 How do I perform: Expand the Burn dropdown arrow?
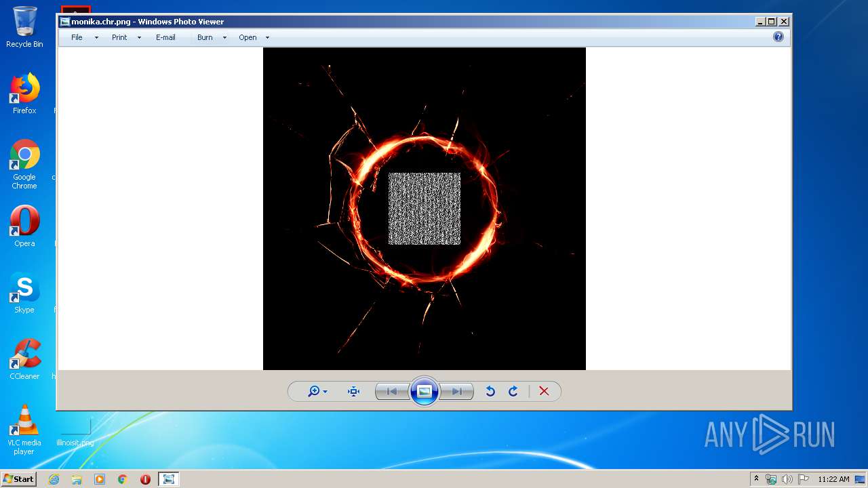[x=224, y=38]
